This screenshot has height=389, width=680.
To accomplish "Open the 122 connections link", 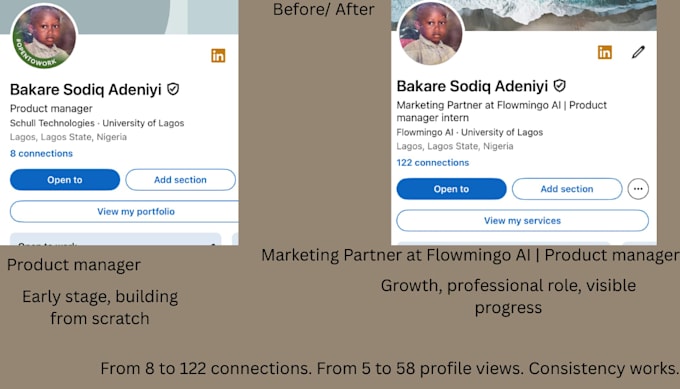I will 433,163.
